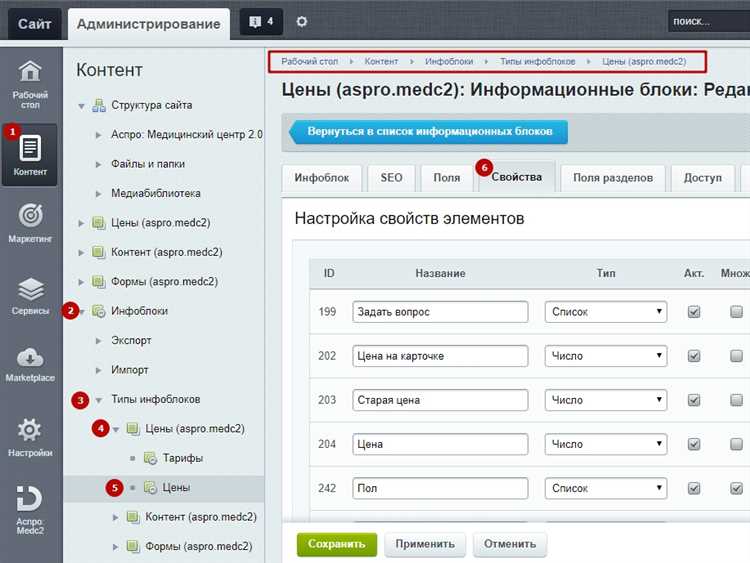Open the Типы инфоблоков breadcrumb link
This screenshot has width=750, height=563.
point(538,61)
